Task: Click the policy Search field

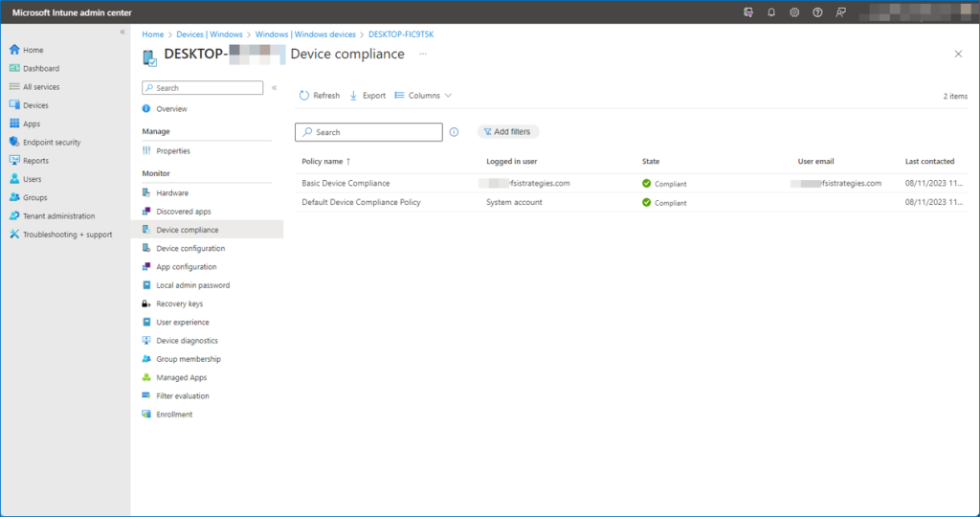Action: coord(368,132)
